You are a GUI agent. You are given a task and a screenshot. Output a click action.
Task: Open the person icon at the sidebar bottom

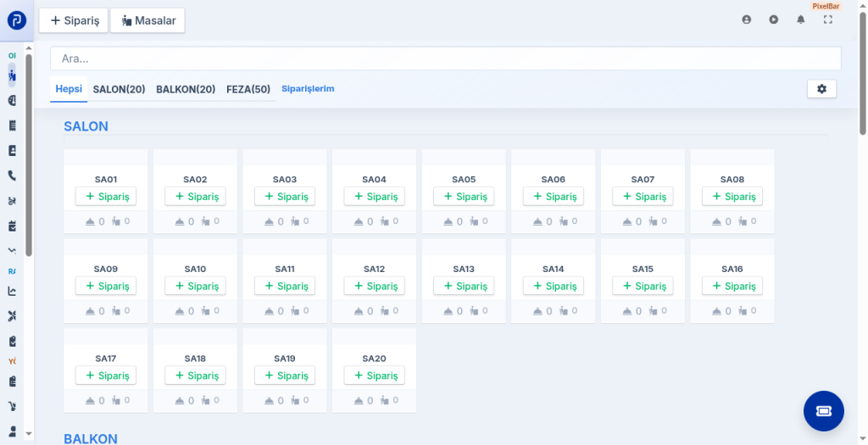12,431
